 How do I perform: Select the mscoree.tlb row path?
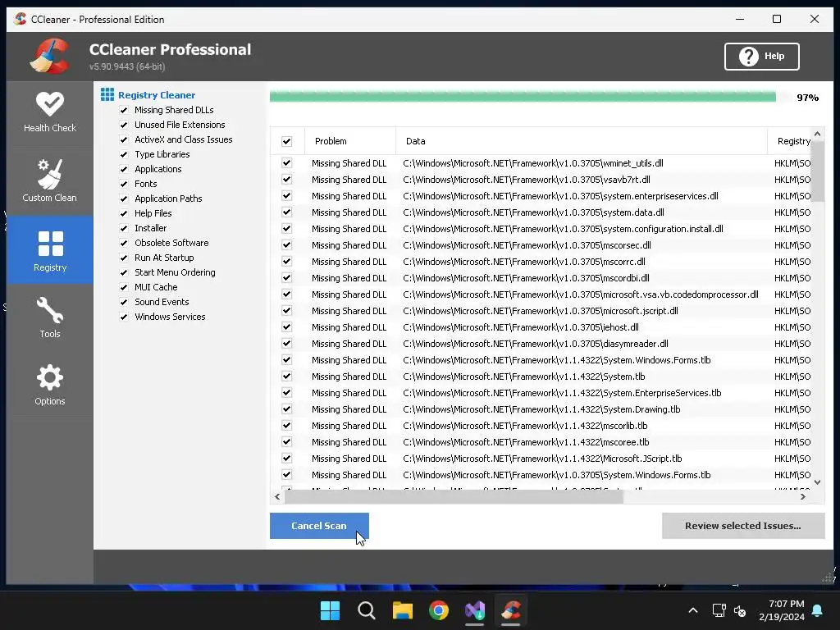526,442
